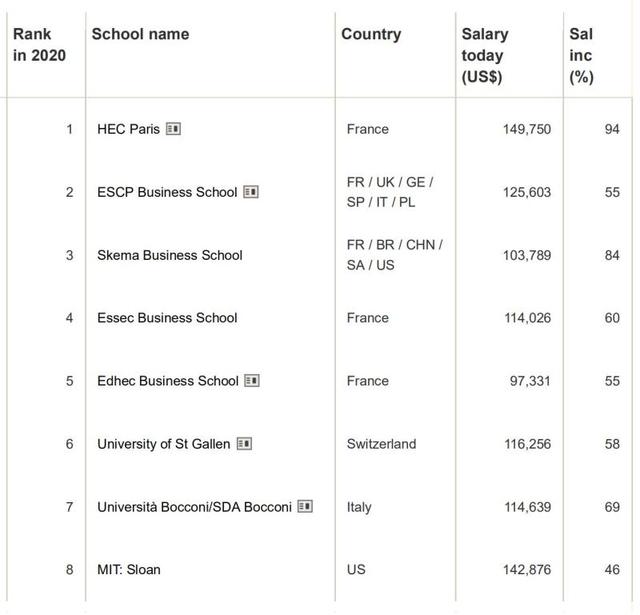The width and height of the screenshot is (640, 615).
Task: Sort by the Rank in 2020 header
Action: (x=39, y=45)
